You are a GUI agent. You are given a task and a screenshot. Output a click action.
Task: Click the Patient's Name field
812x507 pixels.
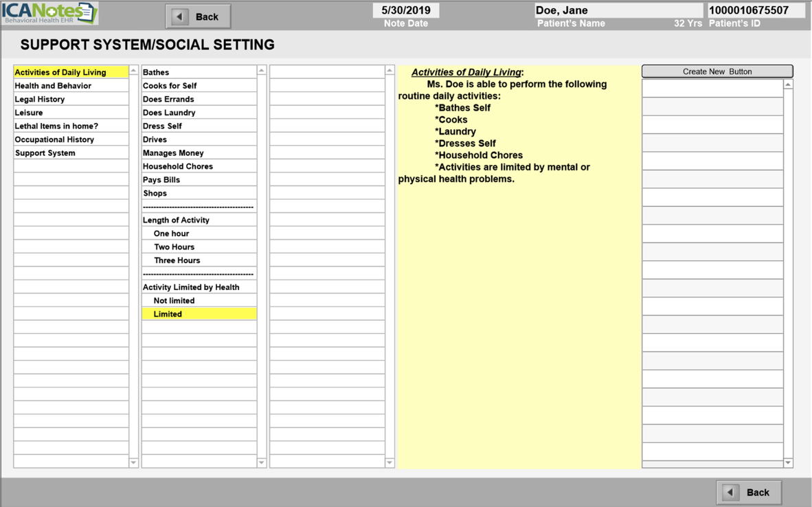pos(618,10)
